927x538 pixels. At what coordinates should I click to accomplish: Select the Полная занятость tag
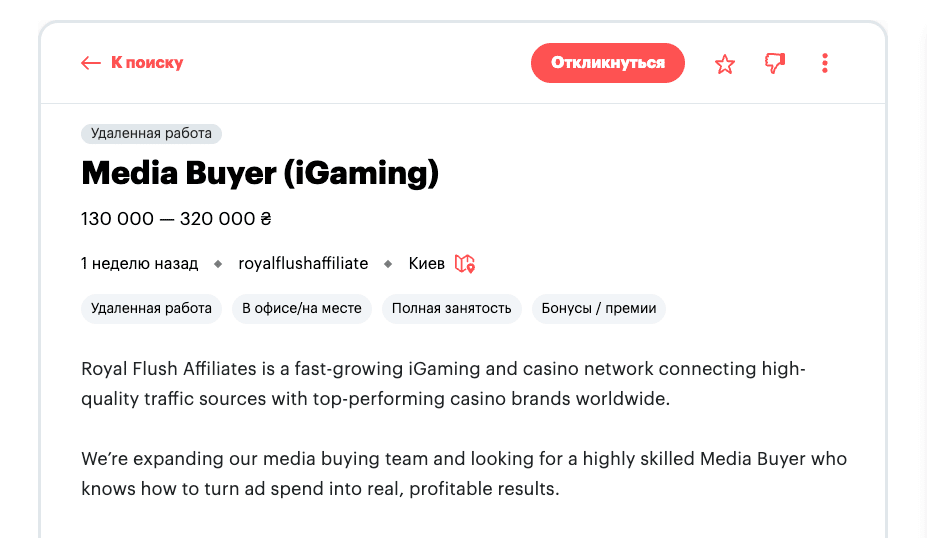pos(451,308)
